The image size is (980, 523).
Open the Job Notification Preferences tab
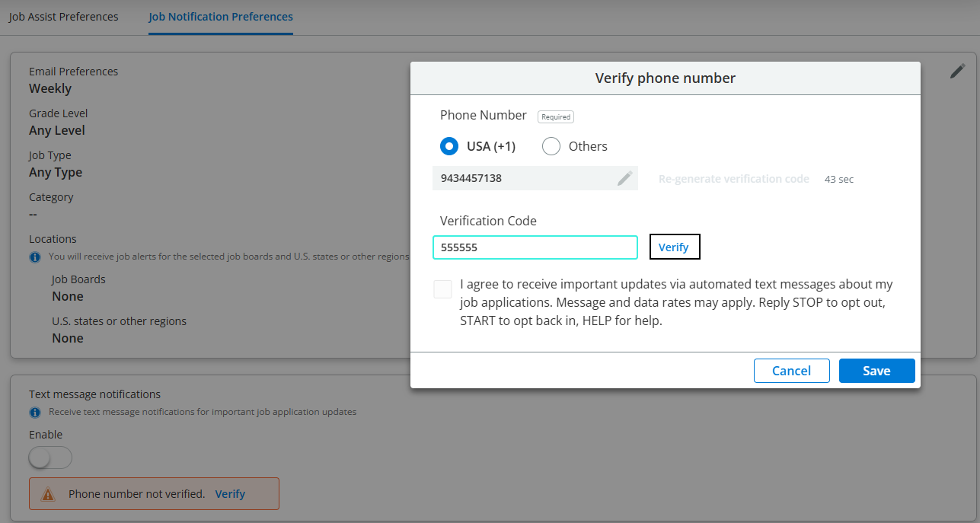click(221, 16)
